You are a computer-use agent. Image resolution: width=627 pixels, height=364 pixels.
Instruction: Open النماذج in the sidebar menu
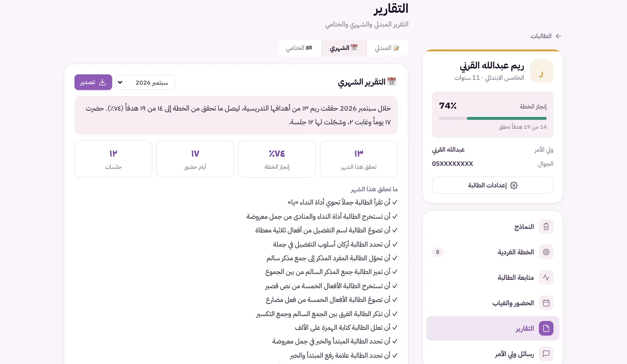(493, 227)
